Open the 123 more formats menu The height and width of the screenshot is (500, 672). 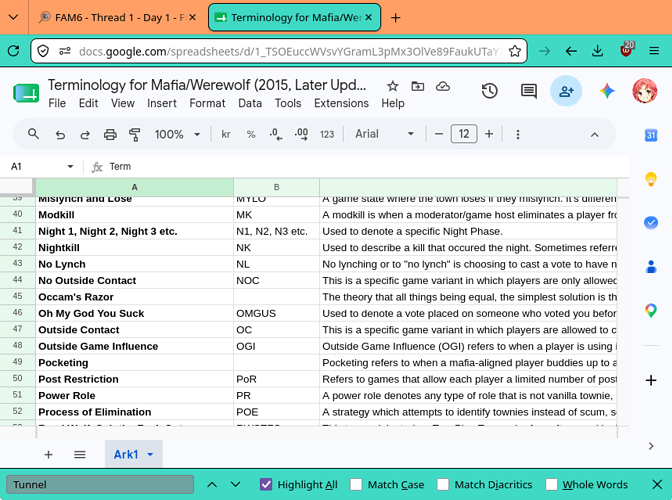[327, 135]
